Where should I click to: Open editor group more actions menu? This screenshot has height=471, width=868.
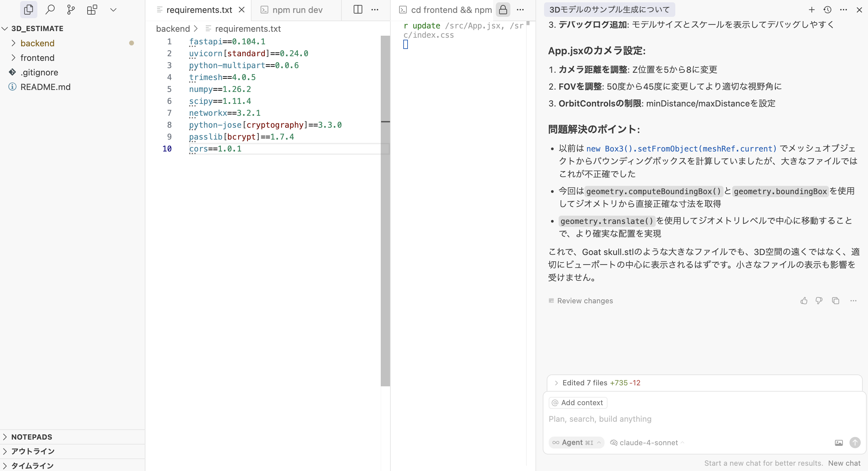(x=375, y=10)
